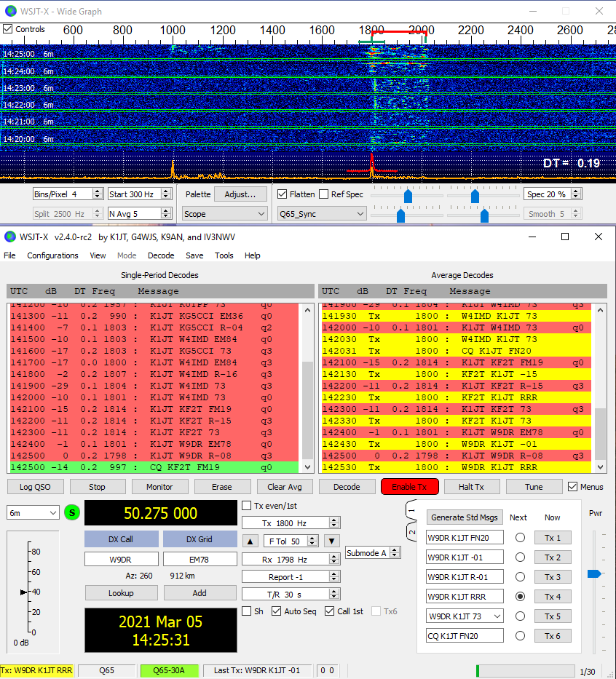Click the palette Adjust... button
The height and width of the screenshot is (679, 616).
click(240, 194)
